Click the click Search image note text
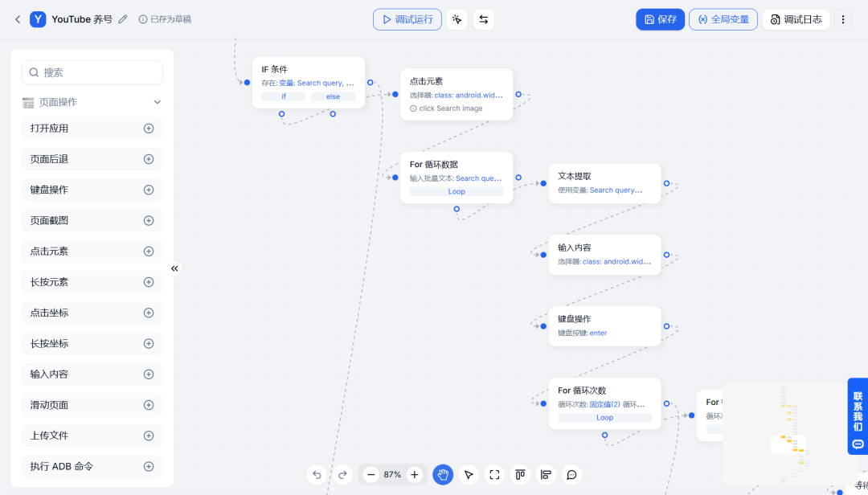 (x=451, y=108)
